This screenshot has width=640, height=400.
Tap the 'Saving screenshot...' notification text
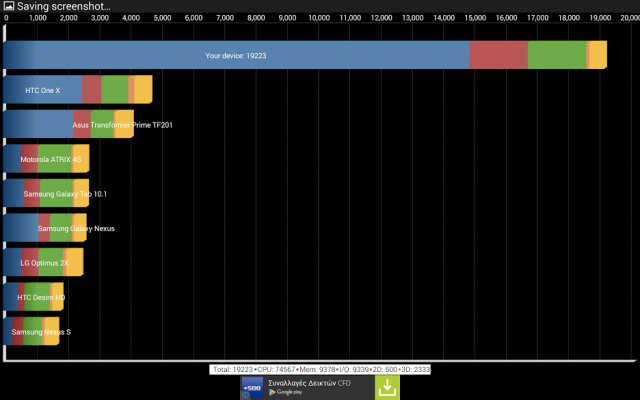tap(64, 6)
